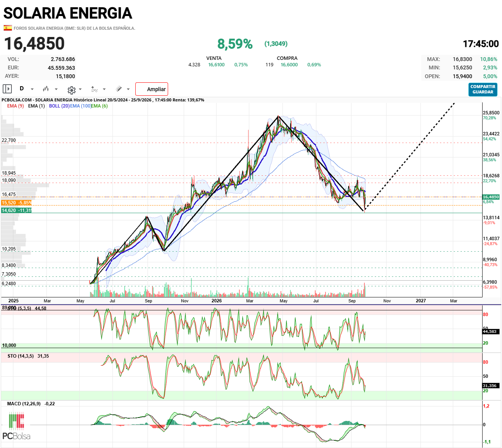
Task: Click the COMPRA price 16,6000
Action: 289,65
